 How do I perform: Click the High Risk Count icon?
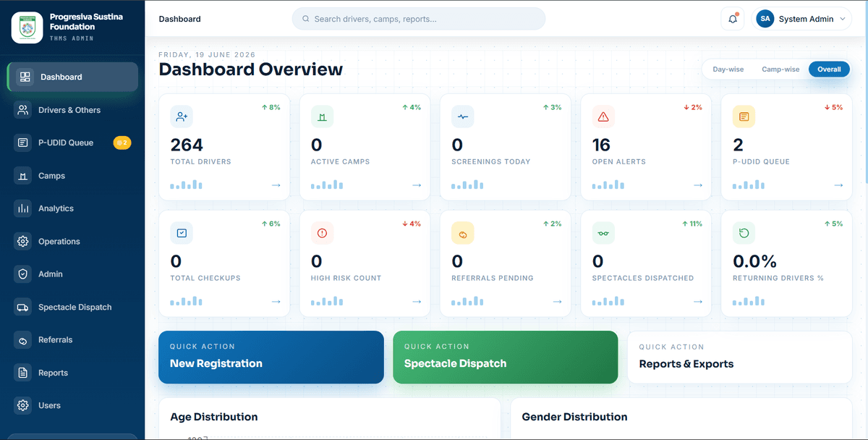click(322, 233)
